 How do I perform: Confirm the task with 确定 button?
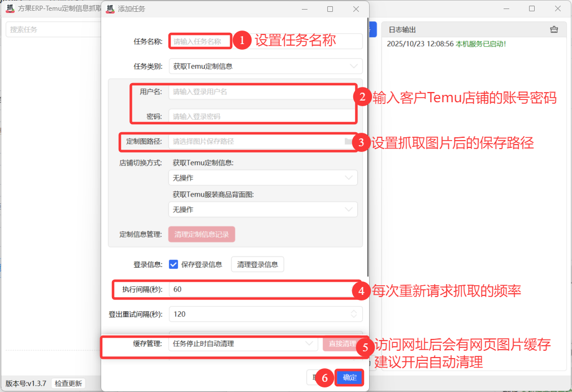[x=349, y=377]
